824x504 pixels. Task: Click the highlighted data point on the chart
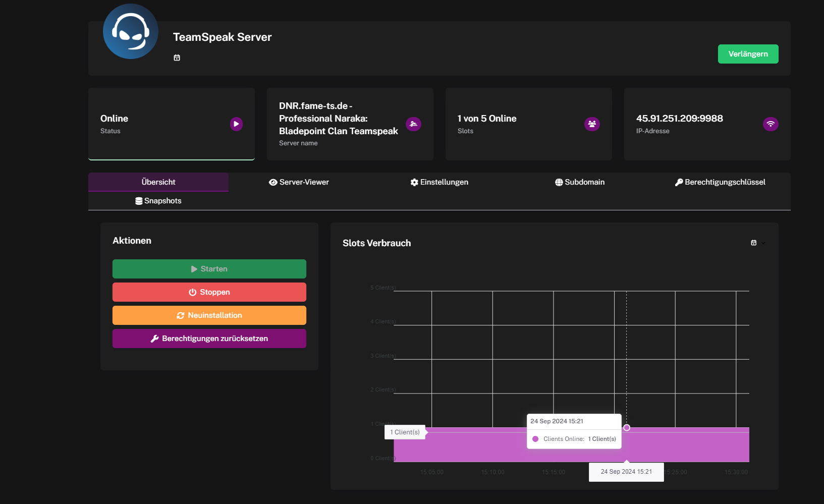tap(627, 428)
